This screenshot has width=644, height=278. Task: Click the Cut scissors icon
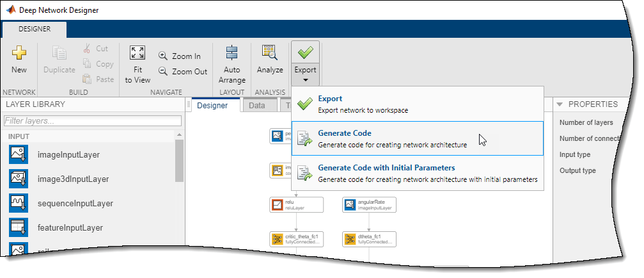pyautogui.click(x=86, y=49)
